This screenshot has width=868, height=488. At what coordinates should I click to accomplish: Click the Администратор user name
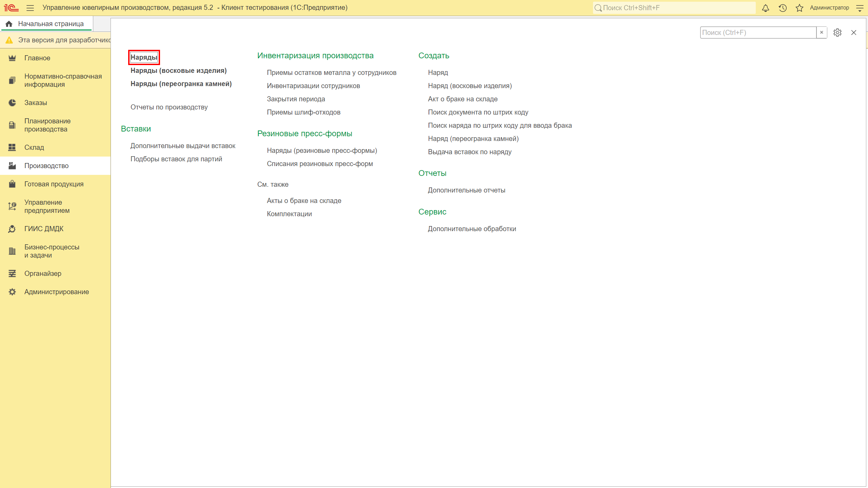pos(829,8)
